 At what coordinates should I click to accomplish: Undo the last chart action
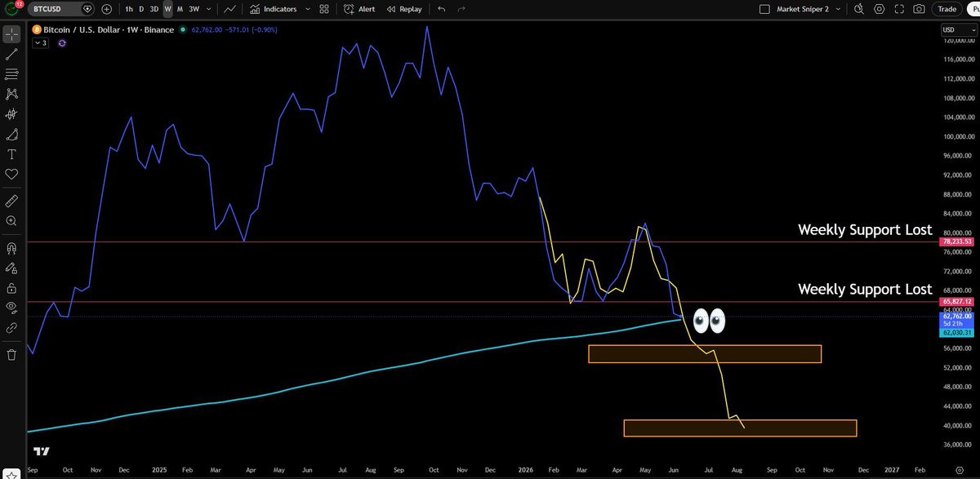(x=442, y=9)
